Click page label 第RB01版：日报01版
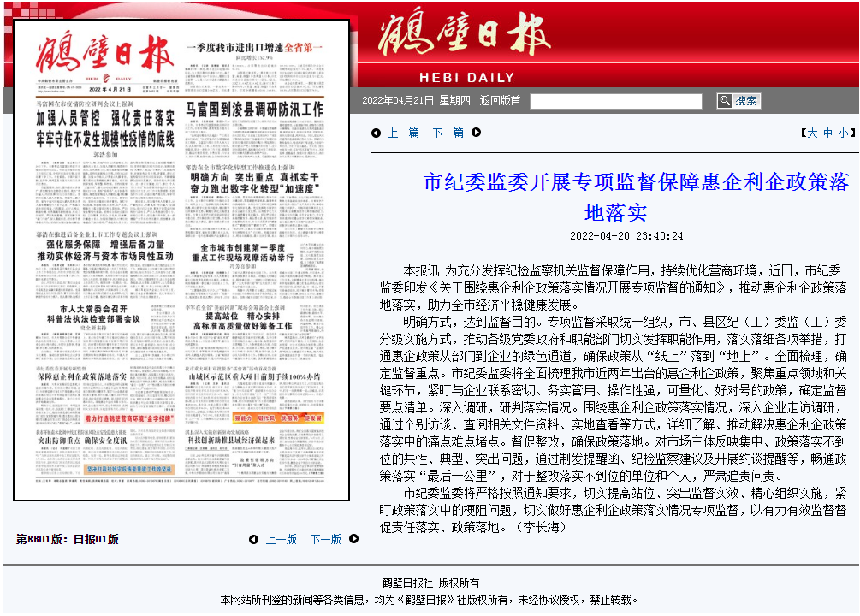 coord(67,539)
